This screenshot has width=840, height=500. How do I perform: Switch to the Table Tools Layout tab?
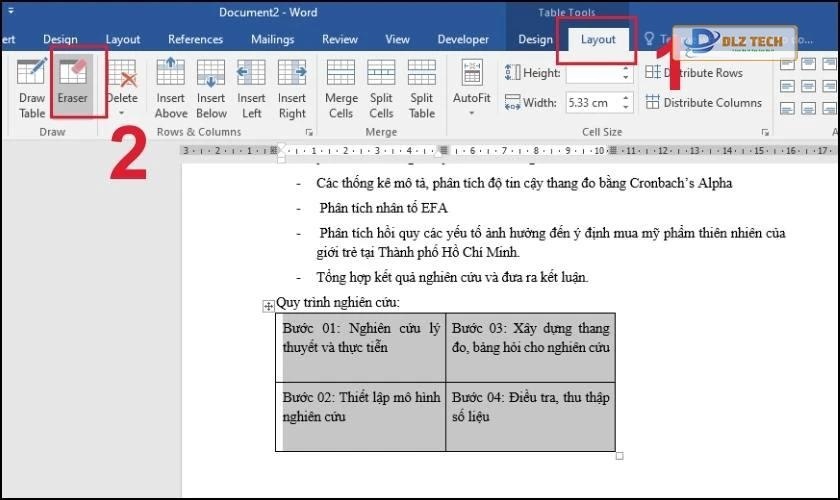pos(598,39)
